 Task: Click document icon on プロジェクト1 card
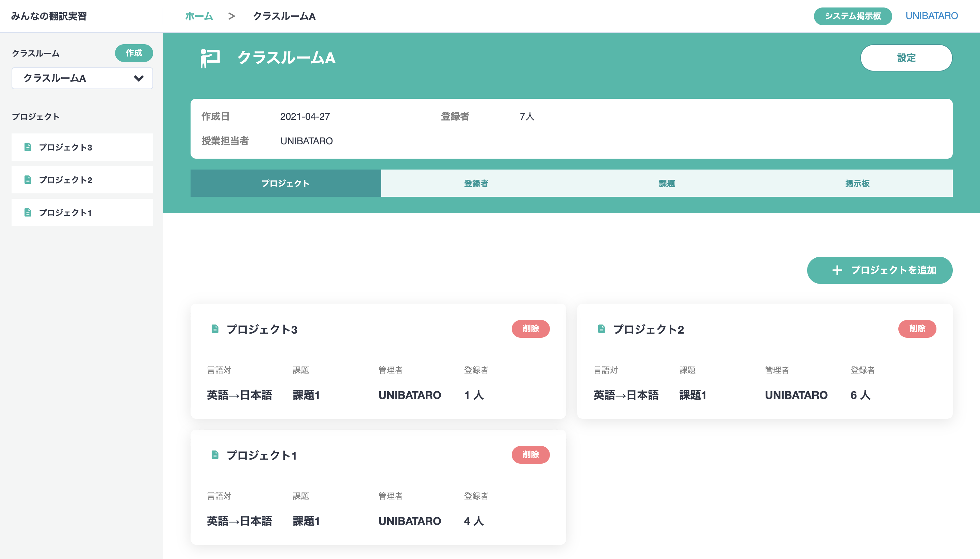click(x=215, y=455)
